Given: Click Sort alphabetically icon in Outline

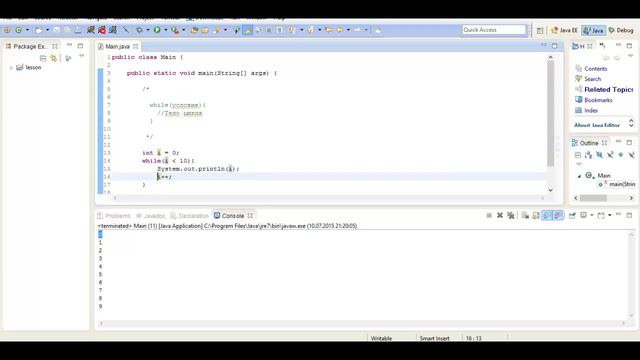Looking at the screenshot, I should 588,155.
